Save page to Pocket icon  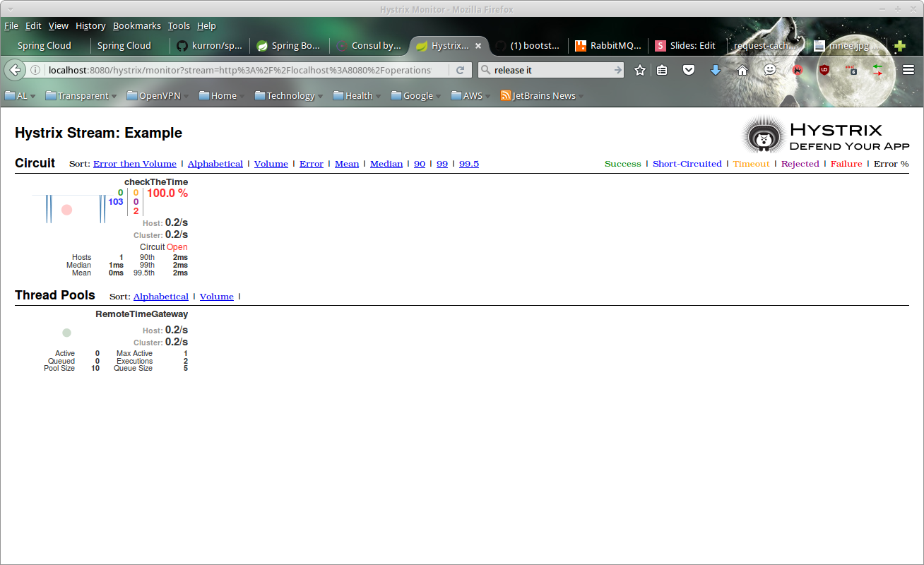[x=689, y=70]
